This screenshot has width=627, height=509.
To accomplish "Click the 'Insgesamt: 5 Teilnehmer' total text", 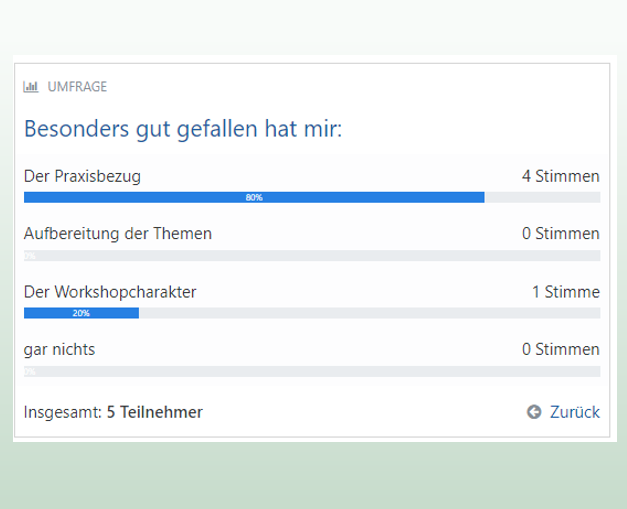I will [113, 412].
